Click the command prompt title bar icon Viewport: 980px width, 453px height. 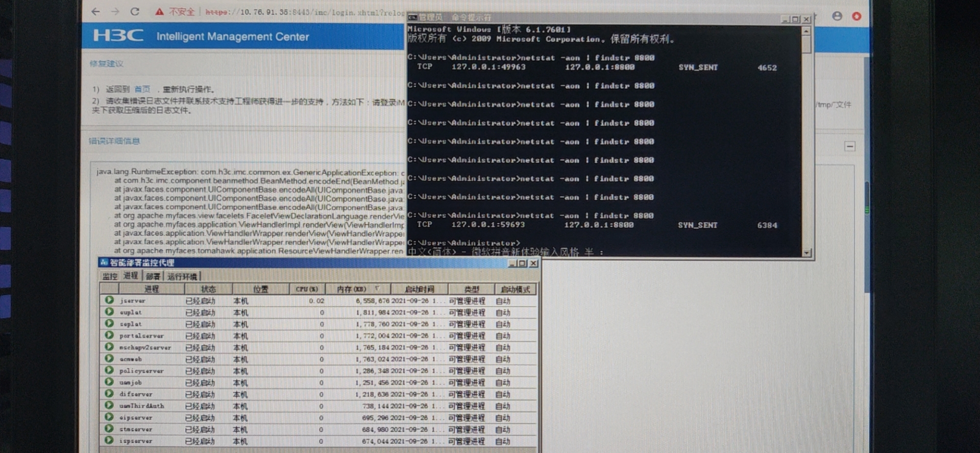[x=412, y=18]
